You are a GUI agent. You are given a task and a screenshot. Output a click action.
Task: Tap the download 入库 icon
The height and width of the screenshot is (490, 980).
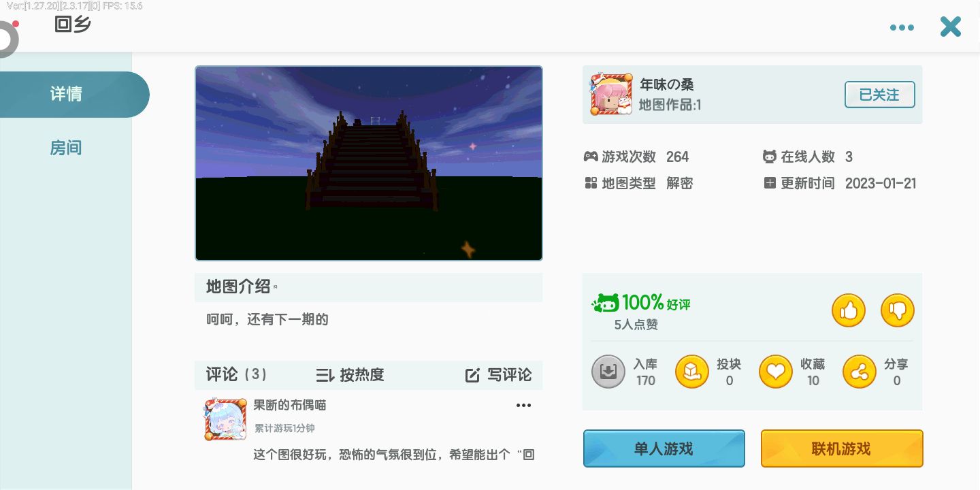click(x=608, y=372)
